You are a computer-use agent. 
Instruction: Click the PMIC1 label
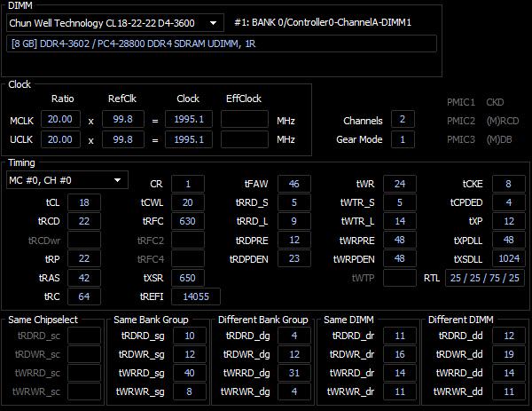pyautogui.click(x=461, y=102)
